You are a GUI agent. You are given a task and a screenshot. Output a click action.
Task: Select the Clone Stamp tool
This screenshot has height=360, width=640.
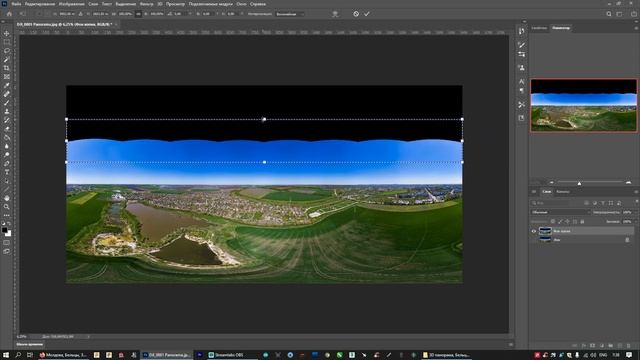tap(7, 111)
